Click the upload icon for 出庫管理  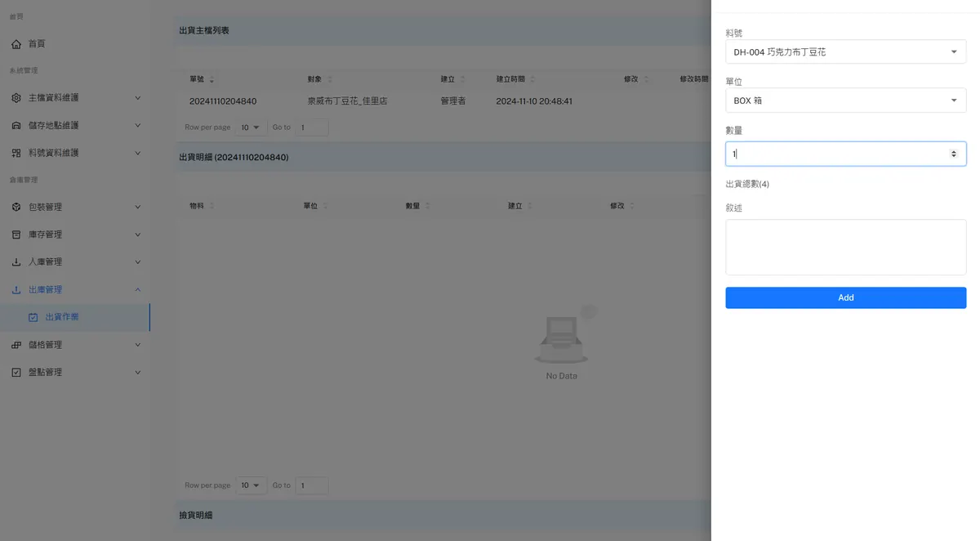coord(16,290)
